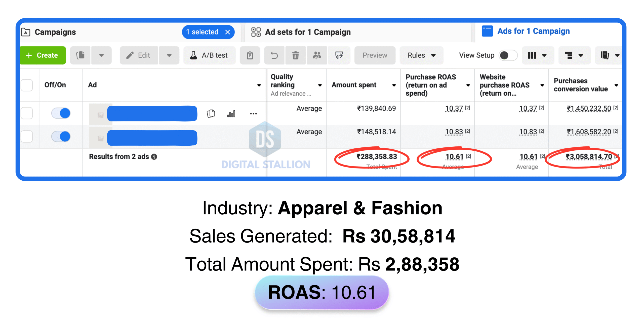
Task: Open three-dot more menu on first ad
Action: pyautogui.click(x=253, y=114)
